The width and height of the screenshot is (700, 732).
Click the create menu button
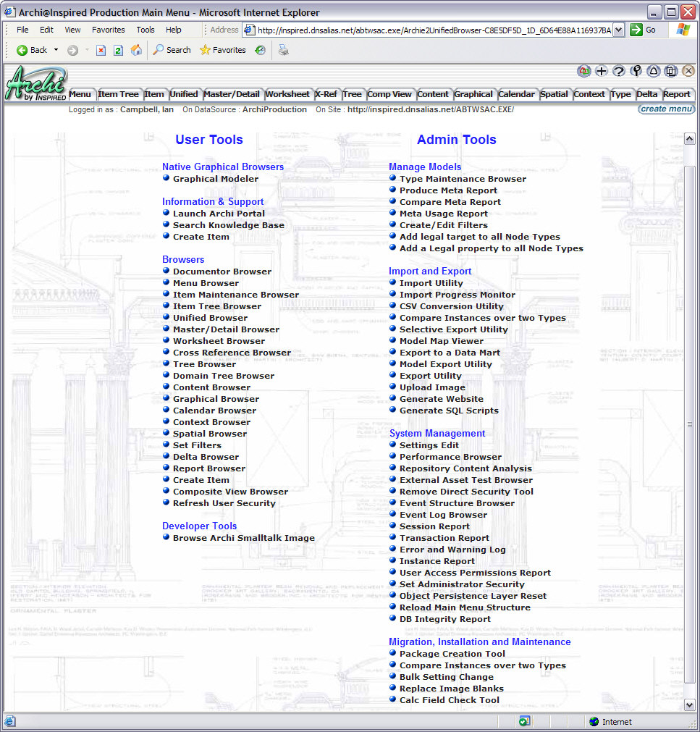click(x=667, y=109)
